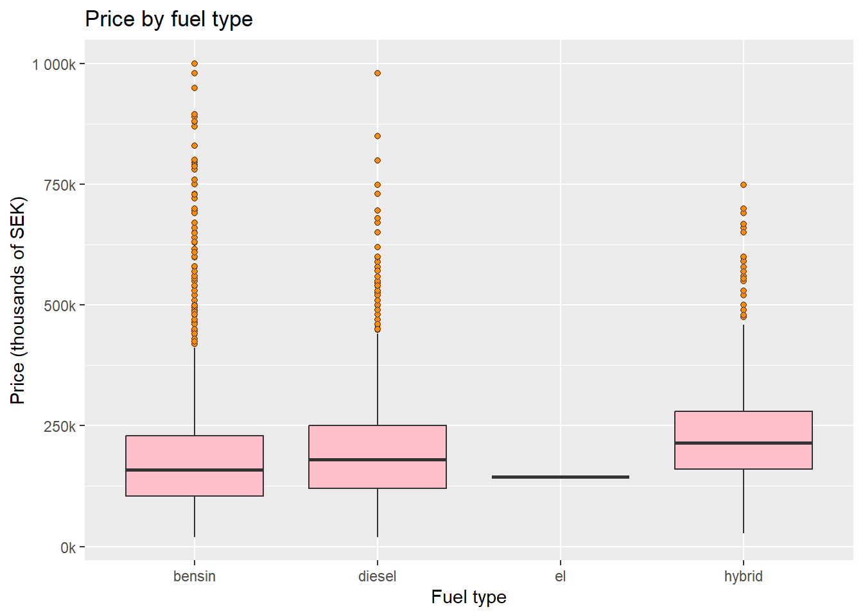This screenshot has width=863, height=616.
Task: Click the "0k" y-axis tick label
Action: (68, 547)
